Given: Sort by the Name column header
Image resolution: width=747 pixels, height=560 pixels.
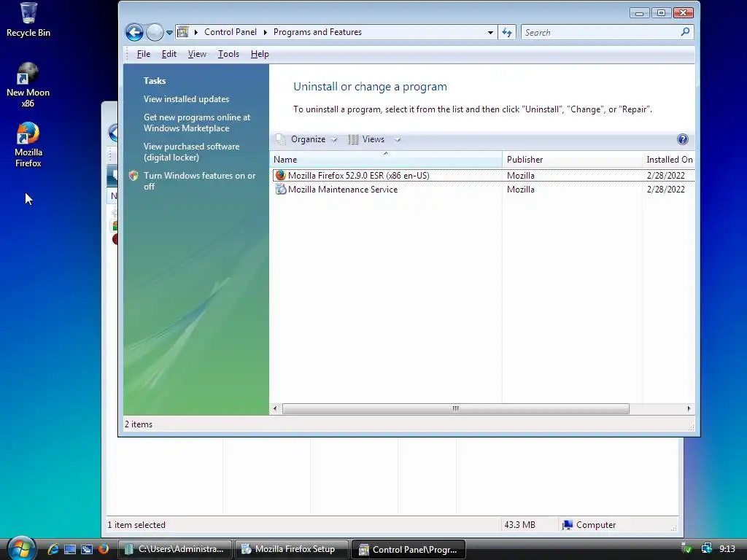Looking at the screenshot, I should [x=386, y=160].
